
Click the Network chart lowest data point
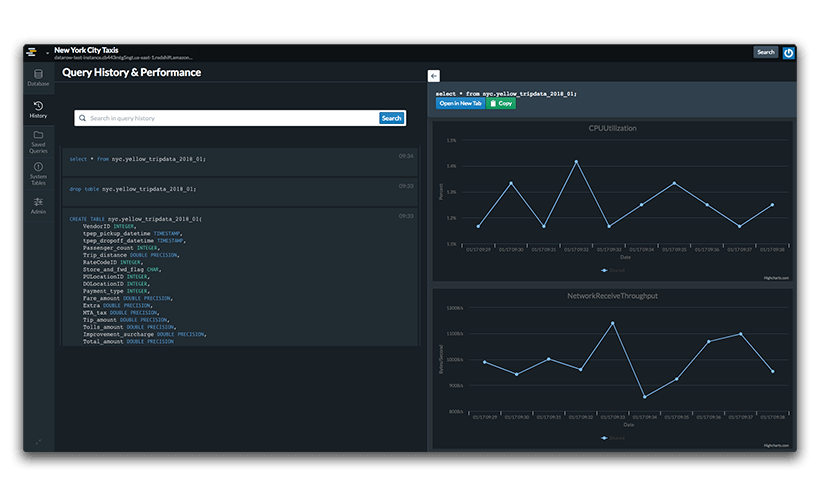tap(644, 397)
